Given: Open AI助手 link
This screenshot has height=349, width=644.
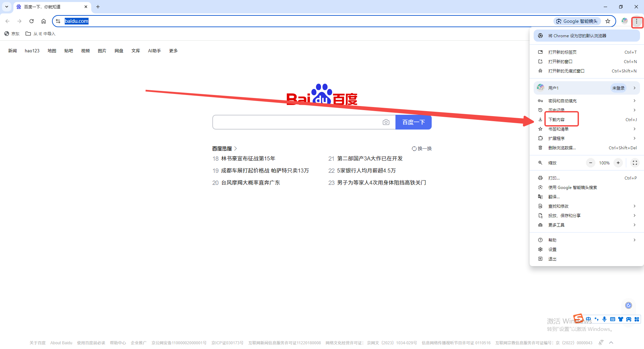Looking at the screenshot, I should click(x=155, y=51).
